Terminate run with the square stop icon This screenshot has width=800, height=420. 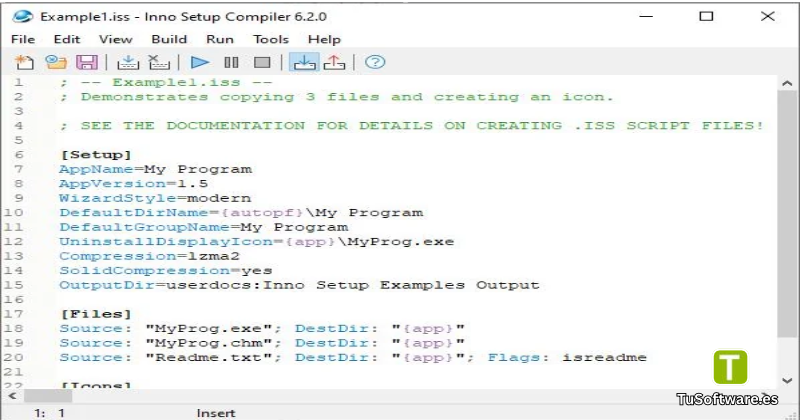(x=262, y=62)
